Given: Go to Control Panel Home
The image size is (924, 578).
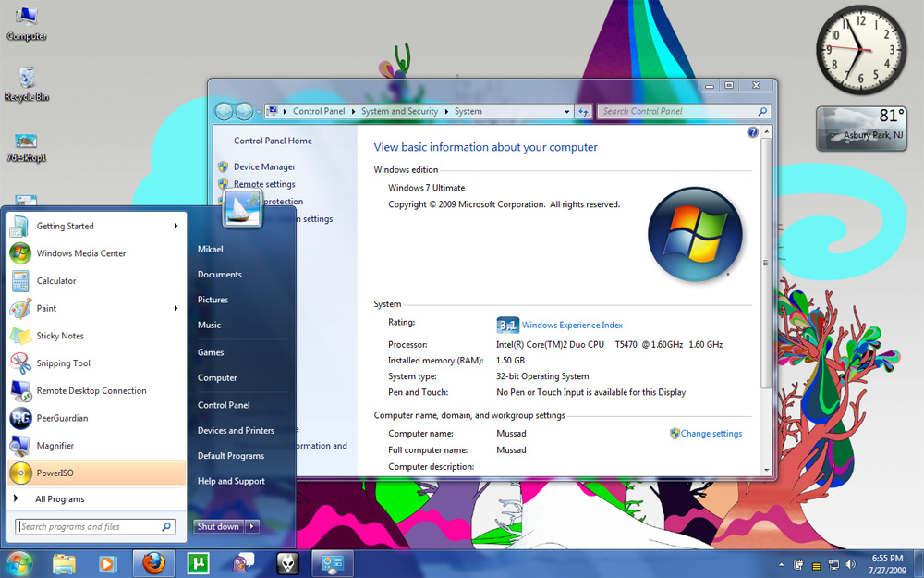Looking at the screenshot, I should pyautogui.click(x=273, y=141).
